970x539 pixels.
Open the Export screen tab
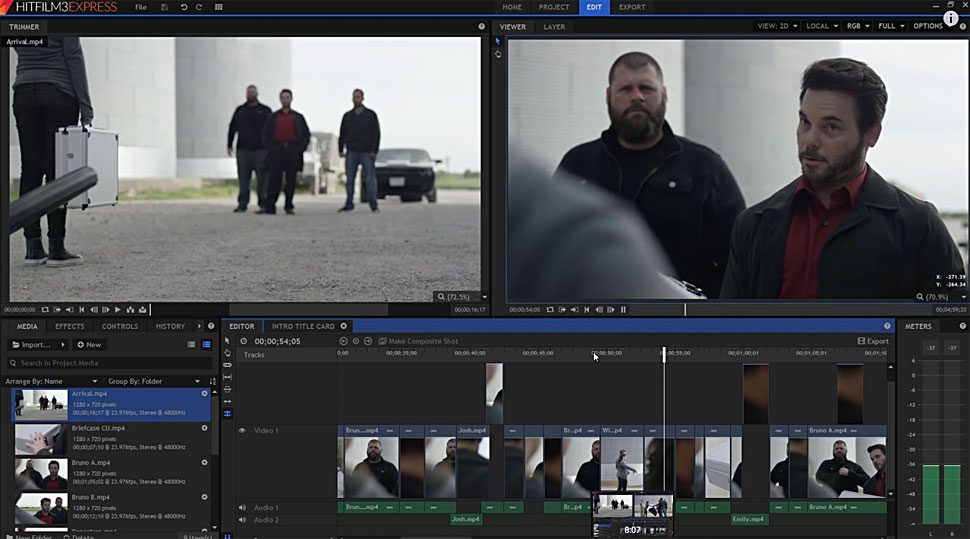click(x=631, y=7)
